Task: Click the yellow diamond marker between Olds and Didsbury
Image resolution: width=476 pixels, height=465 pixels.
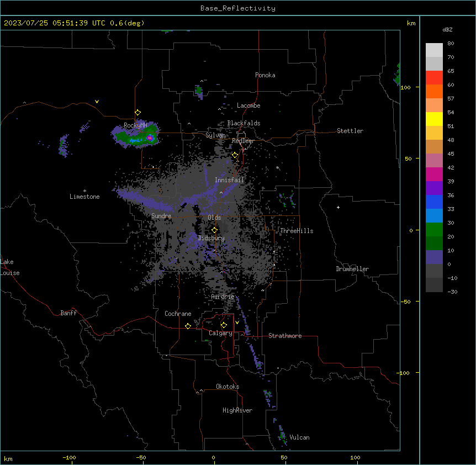Action: [x=214, y=230]
